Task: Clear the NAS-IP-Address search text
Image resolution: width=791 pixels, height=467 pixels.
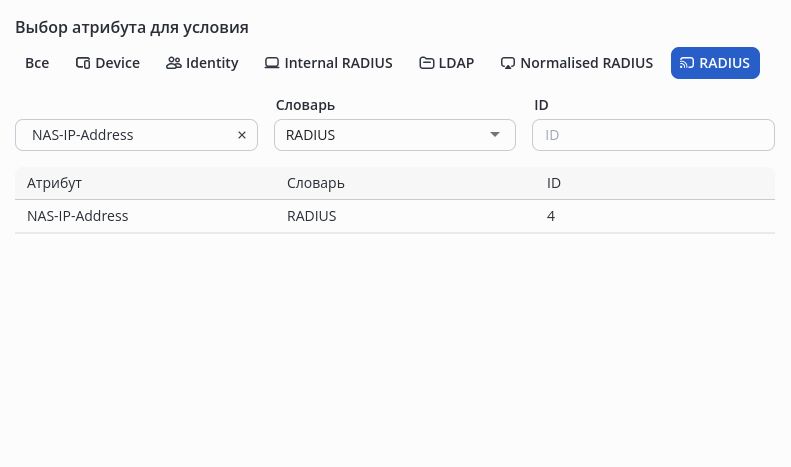Action: coord(241,135)
